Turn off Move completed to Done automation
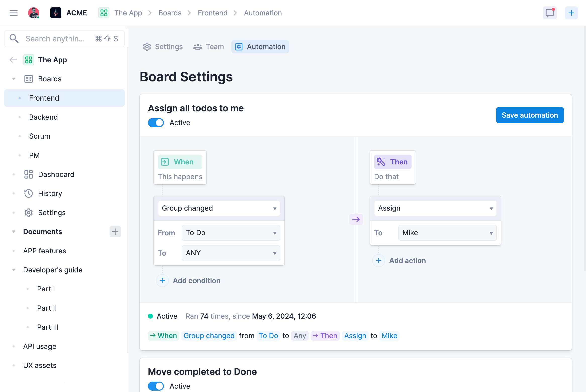Viewport: 586px width, 392px height. 156,386
